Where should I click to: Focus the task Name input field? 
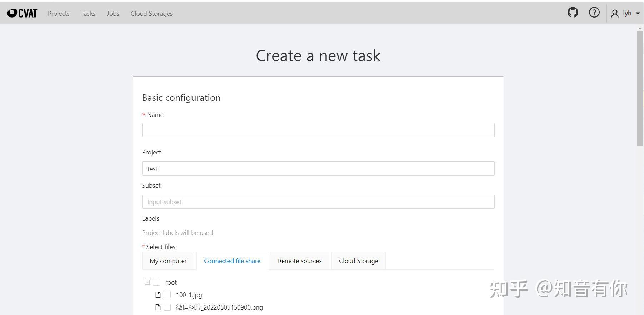tap(318, 131)
